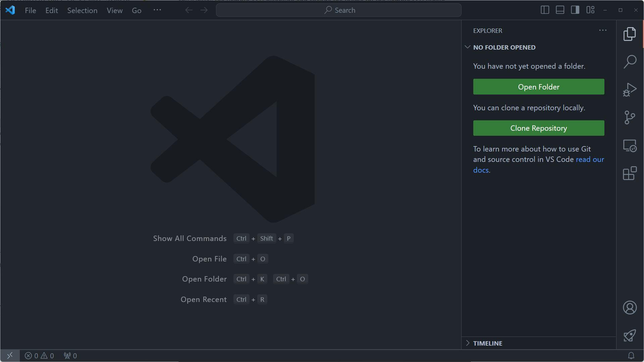Open the File menu

coord(30,10)
